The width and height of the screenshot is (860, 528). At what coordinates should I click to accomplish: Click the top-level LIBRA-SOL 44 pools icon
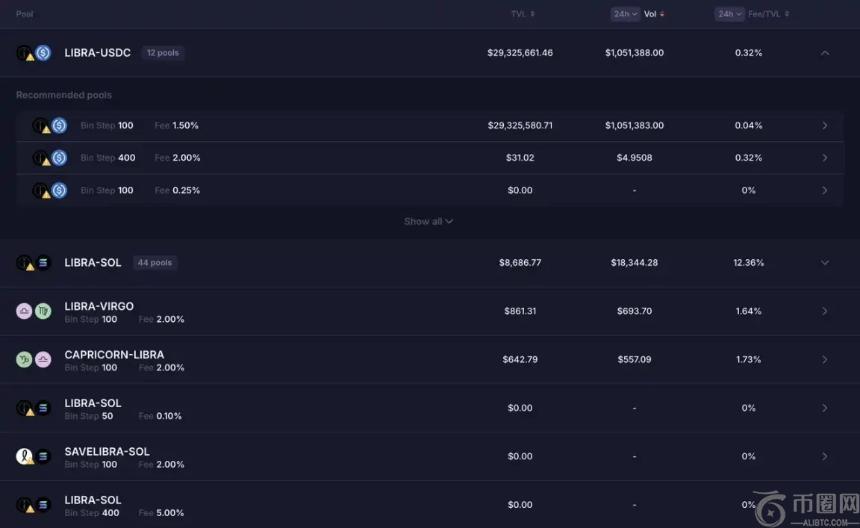point(34,263)
